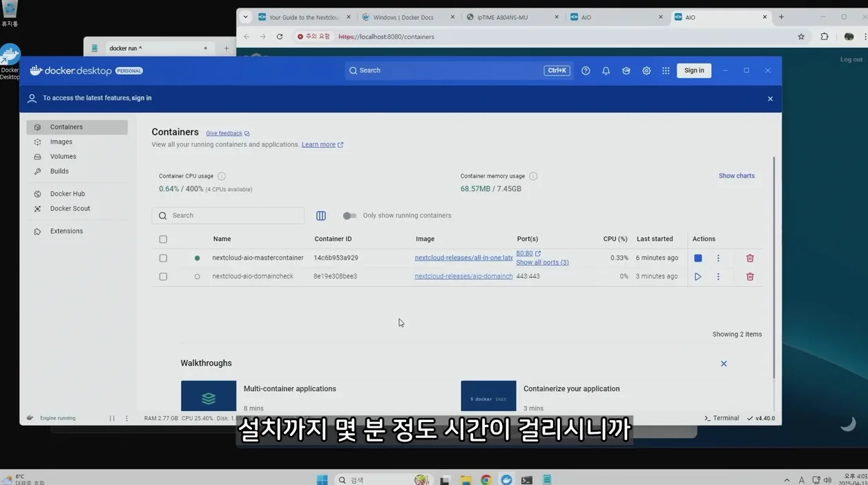Open the Terminal in status bar
This screenshot has height=485, width=868.
[x=722, y=418]
